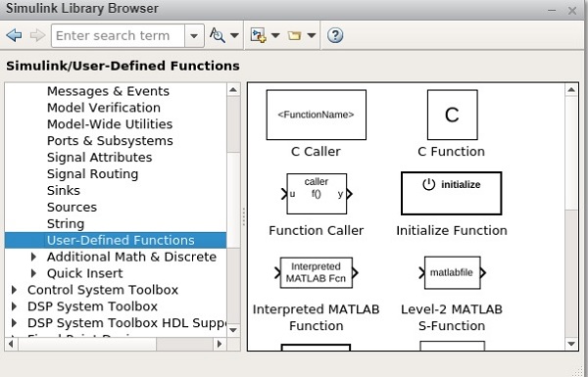Expand the DSP System Toolbox node
Image resolution: width=588 pixels, height=377 pixels.
click(14, 306)
